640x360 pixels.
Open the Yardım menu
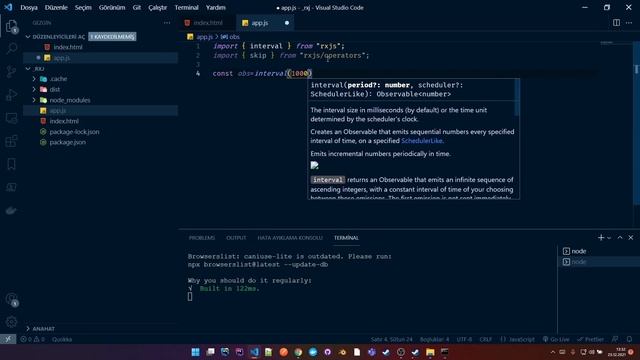(x=216, y=7)
